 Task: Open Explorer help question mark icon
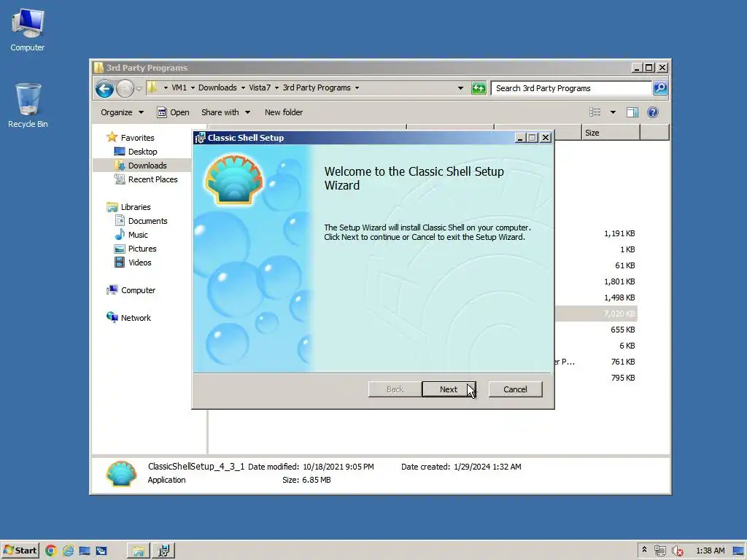coord(653,112)
